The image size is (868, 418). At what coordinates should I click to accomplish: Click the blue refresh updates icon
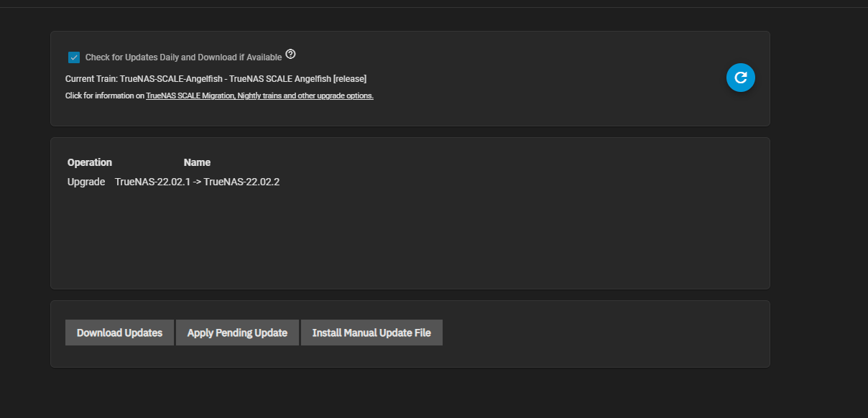pos(741,78)
